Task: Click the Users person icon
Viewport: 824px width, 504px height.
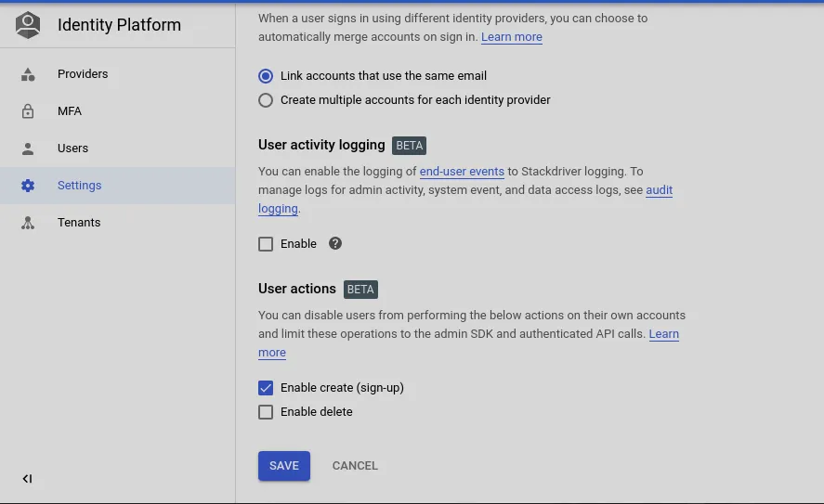Action: 28,149
